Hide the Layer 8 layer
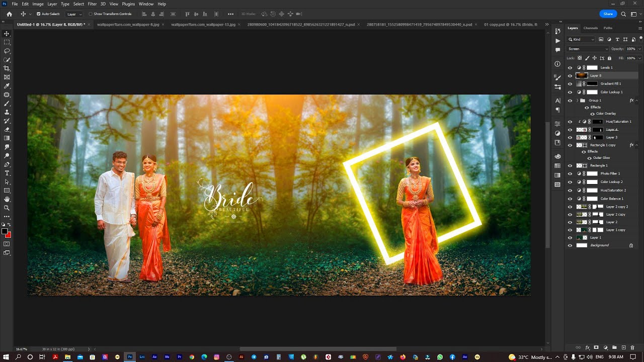 [570, 75]
